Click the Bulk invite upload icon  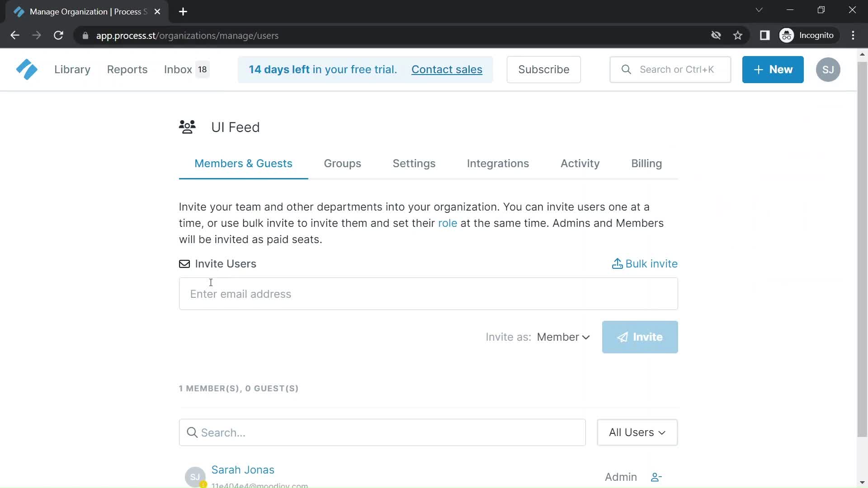click(x=617, y=263)
